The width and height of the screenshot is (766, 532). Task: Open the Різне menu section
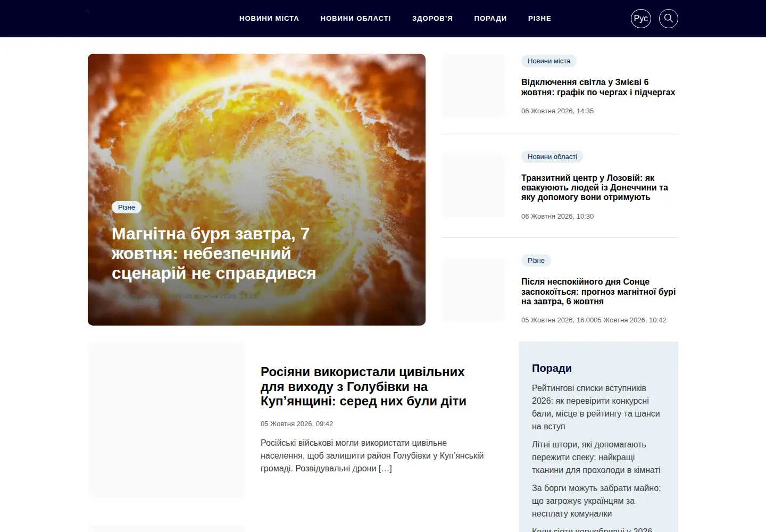tap(539, 18)
